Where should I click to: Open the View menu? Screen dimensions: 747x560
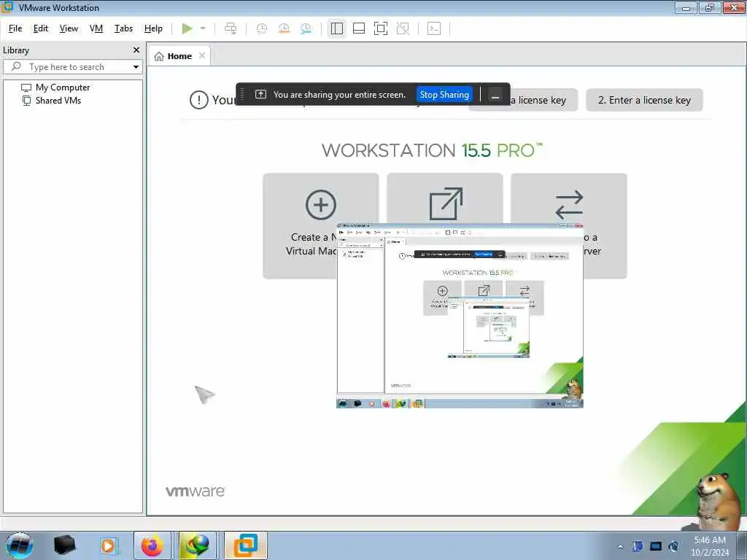(69, 28)
